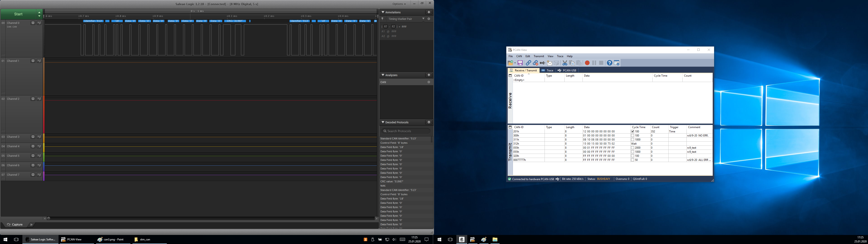The image size is (868, 244).
Task: Open the Timing Marker Pair dropdown
Action: (423, 19)
